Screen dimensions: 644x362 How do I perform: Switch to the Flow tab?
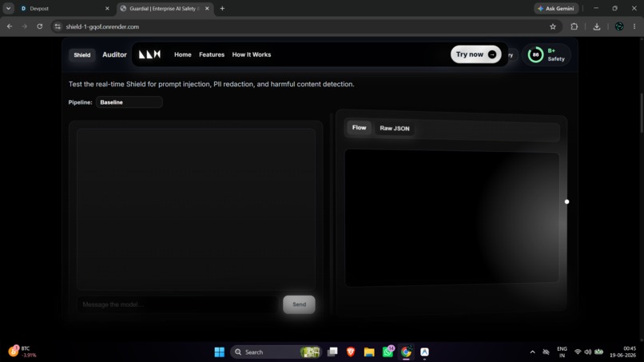[x=359, y=128]
